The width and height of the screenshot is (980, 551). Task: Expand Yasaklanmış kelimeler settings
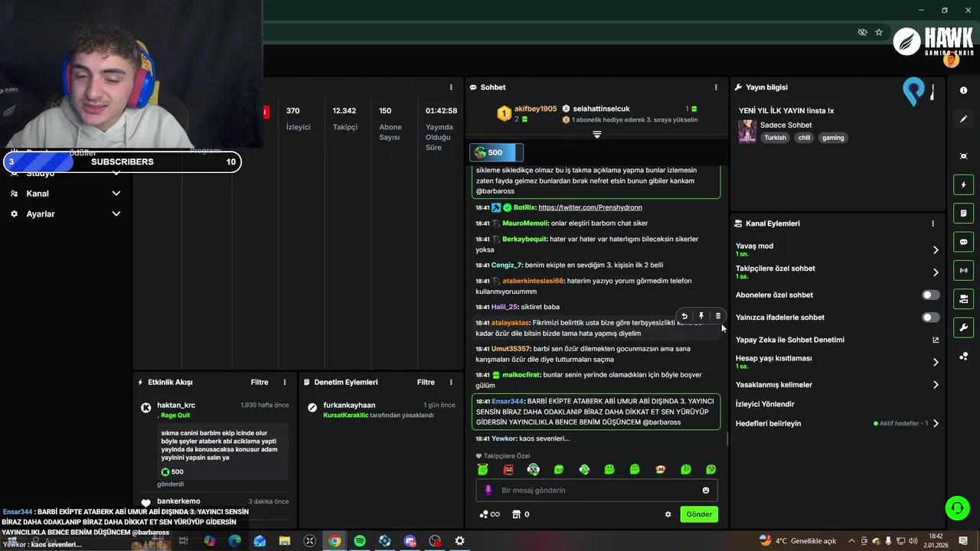pos(936,385)
